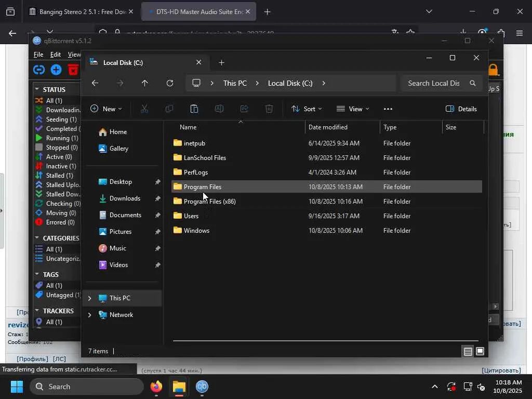Click the Rename icon in Explorer toolbar

coord(219,109)
